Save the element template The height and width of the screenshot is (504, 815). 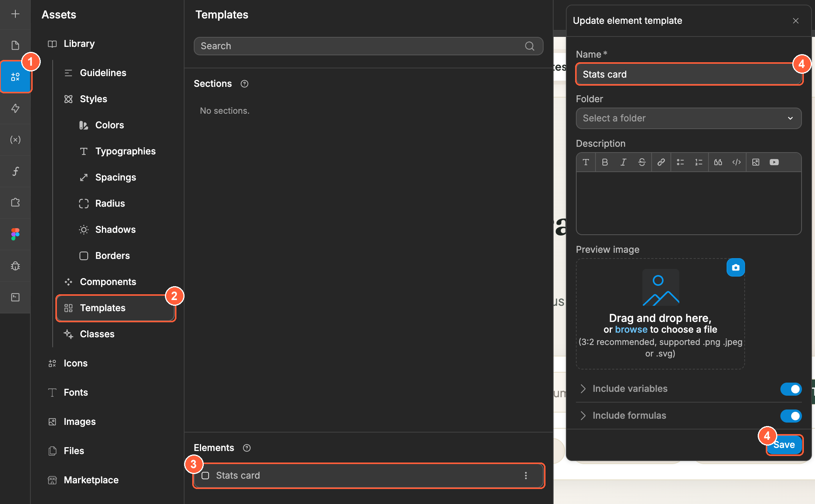[x=784, y=445]
